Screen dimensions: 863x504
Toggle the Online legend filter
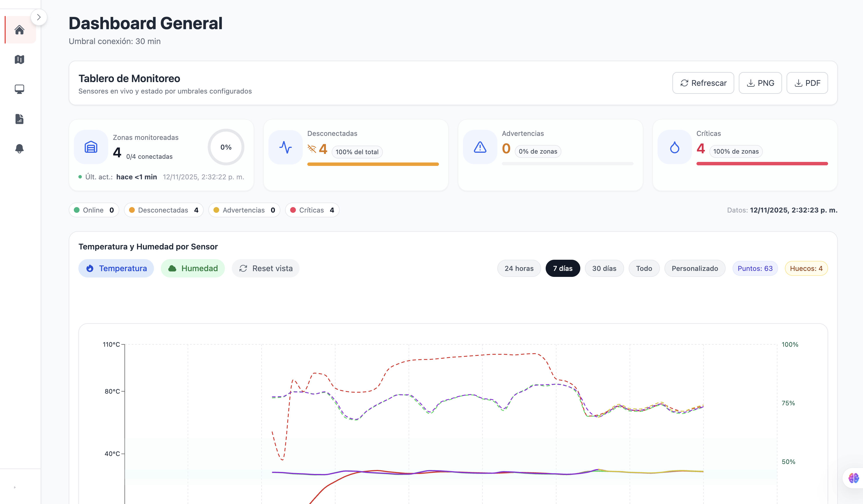[94, 210]
